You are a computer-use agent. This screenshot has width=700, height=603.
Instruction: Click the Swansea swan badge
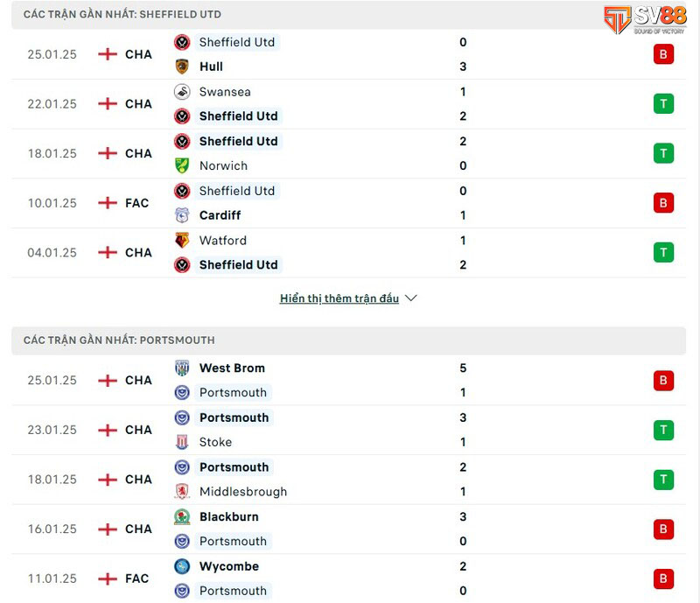point(183,92)
